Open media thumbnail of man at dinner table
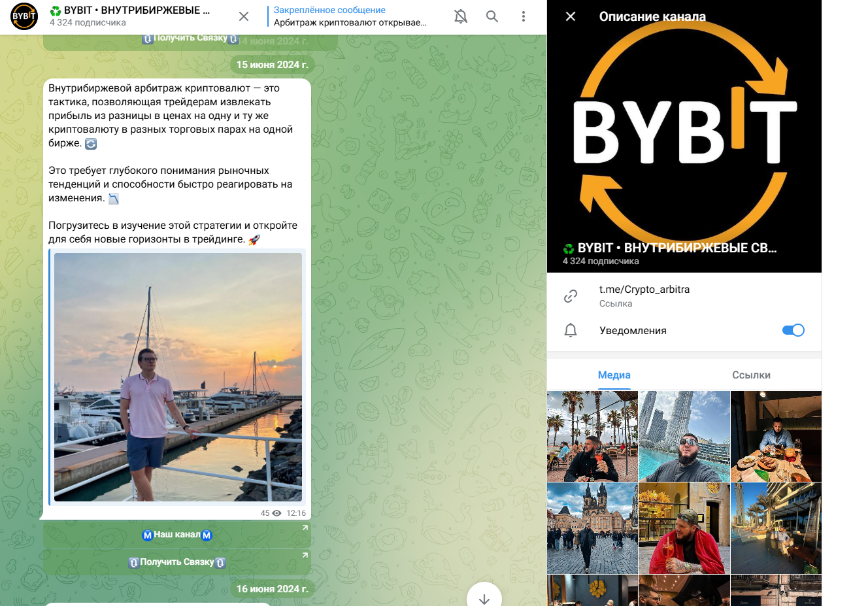This screenshot has height=606, width=868. click(x=776, y=436)
